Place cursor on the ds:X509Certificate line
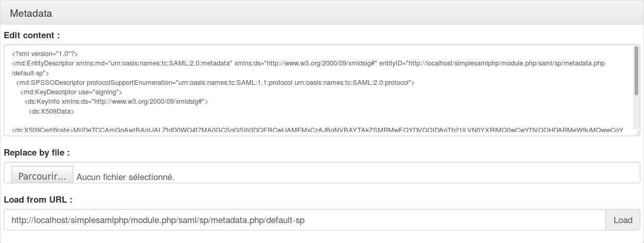Image resolution: width=644 pixels, height=243 pixels. click(x=318, y=130)
